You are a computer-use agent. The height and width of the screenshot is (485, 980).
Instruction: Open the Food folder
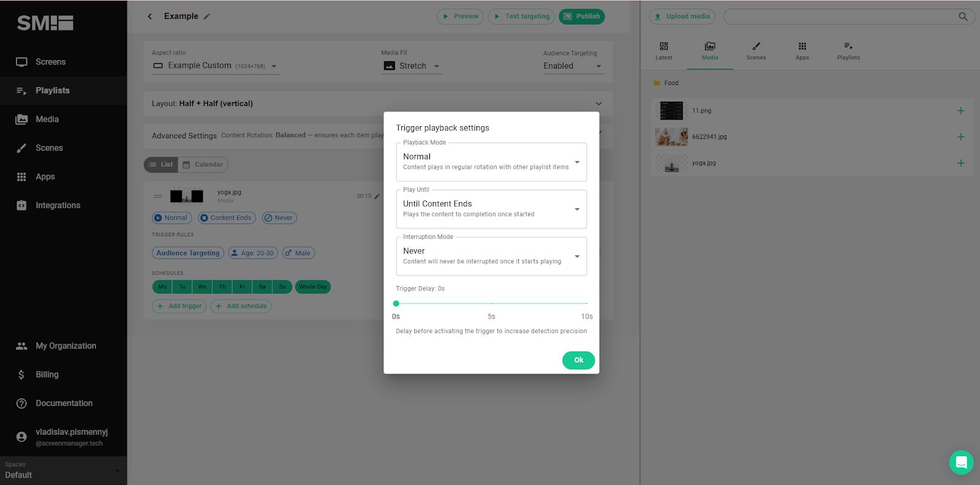666,83
